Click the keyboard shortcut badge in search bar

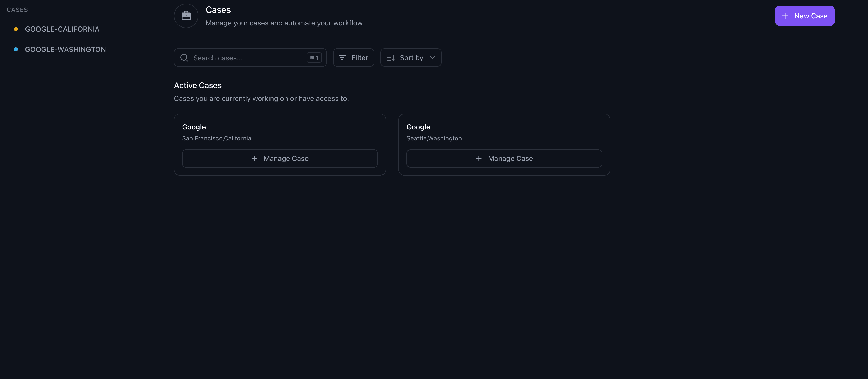click(314, 58)
